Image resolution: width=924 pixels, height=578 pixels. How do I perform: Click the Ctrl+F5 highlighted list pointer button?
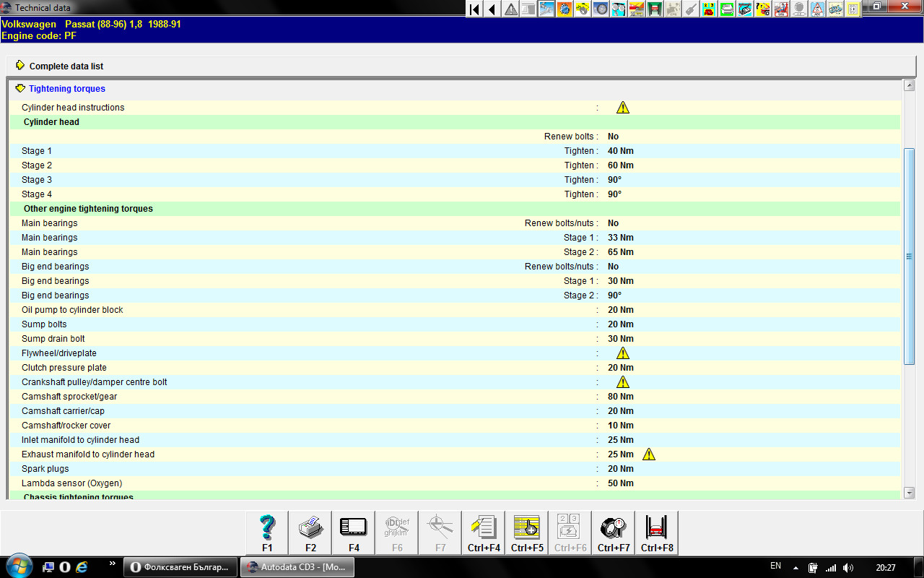click(x=527, y=533)
